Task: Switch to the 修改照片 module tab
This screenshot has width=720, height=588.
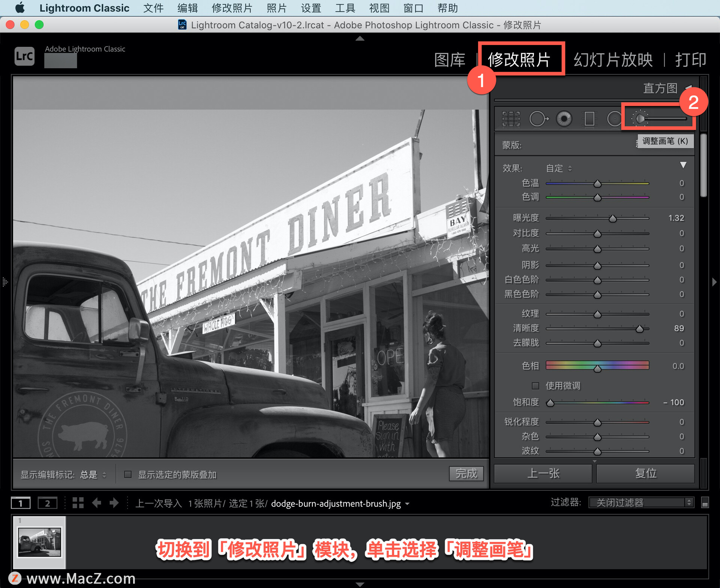Action: click(x=519, y=60)
